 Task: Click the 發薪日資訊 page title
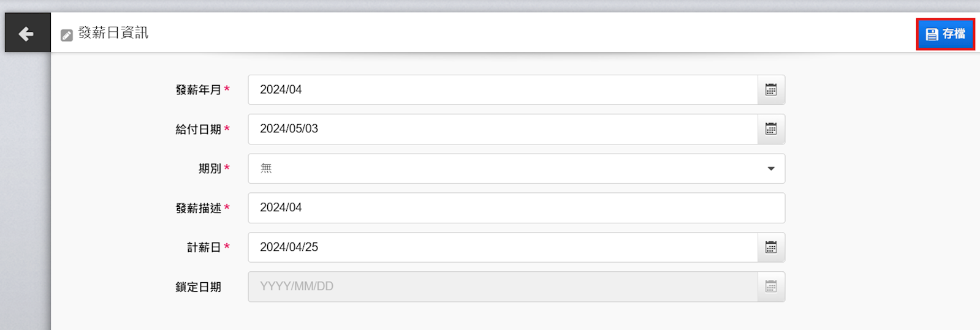click(113, 33)
